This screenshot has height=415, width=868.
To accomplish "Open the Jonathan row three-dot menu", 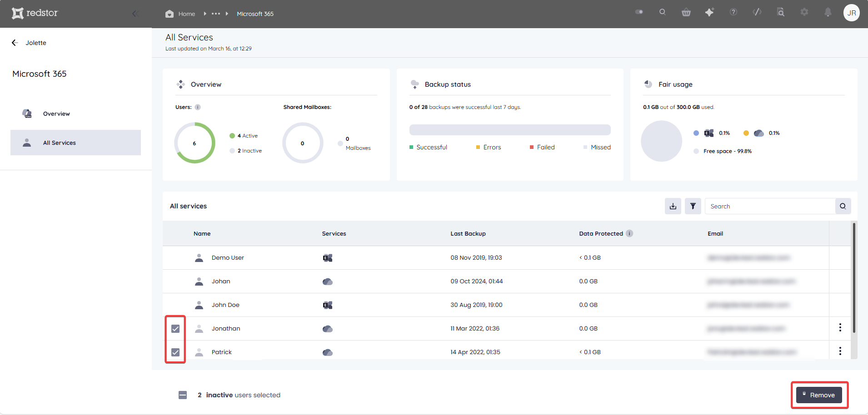I will 840,327.
